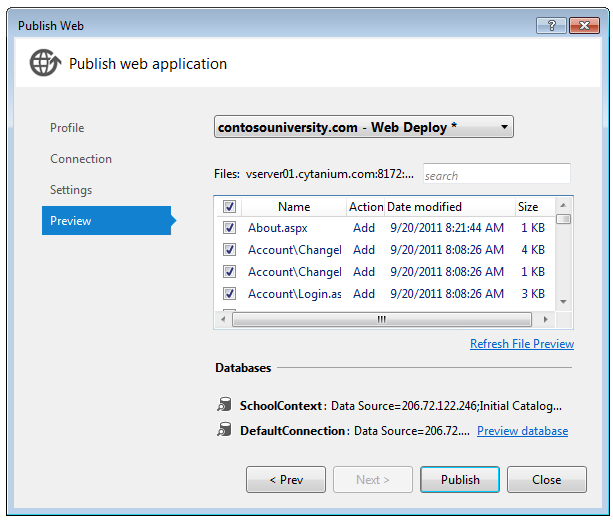613x520 pixels.
Task: Click the disabled Next button
Action: 373,479
